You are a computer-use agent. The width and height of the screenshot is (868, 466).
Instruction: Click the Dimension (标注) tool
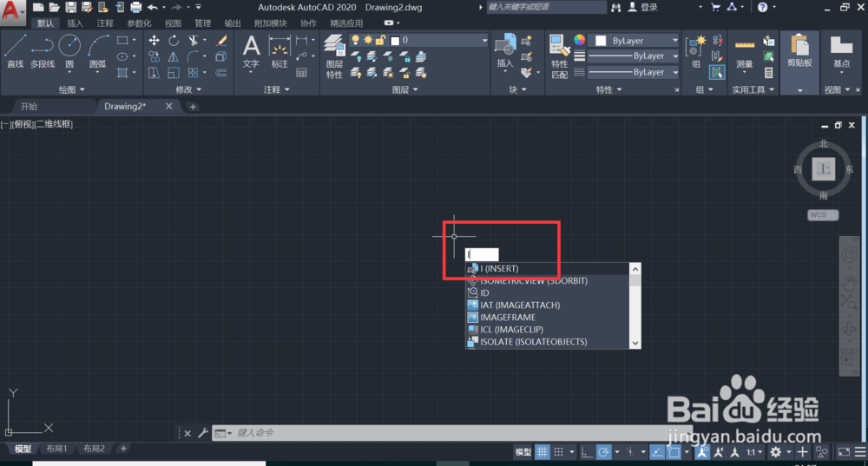pos(279,51)
